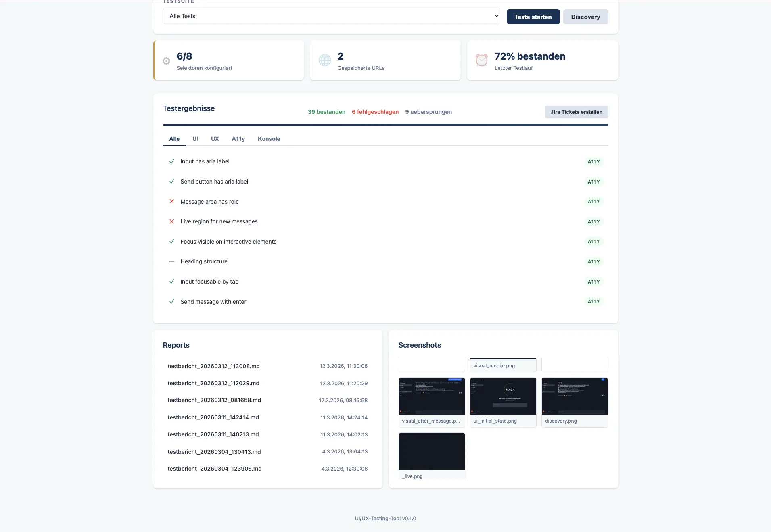Click Jira Tickets erstellen button
Image resolution: width=771 pixels, height=532 pixels.
point(576,112)
